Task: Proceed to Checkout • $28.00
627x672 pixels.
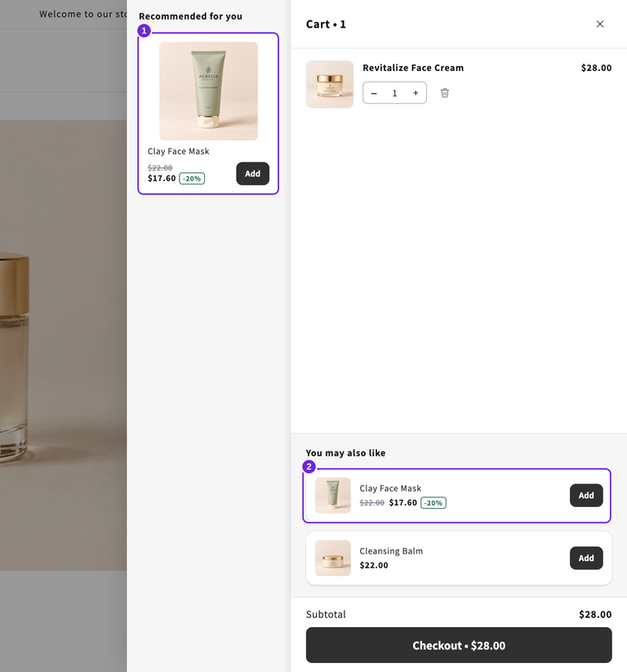Action: (x=459, y=645)
